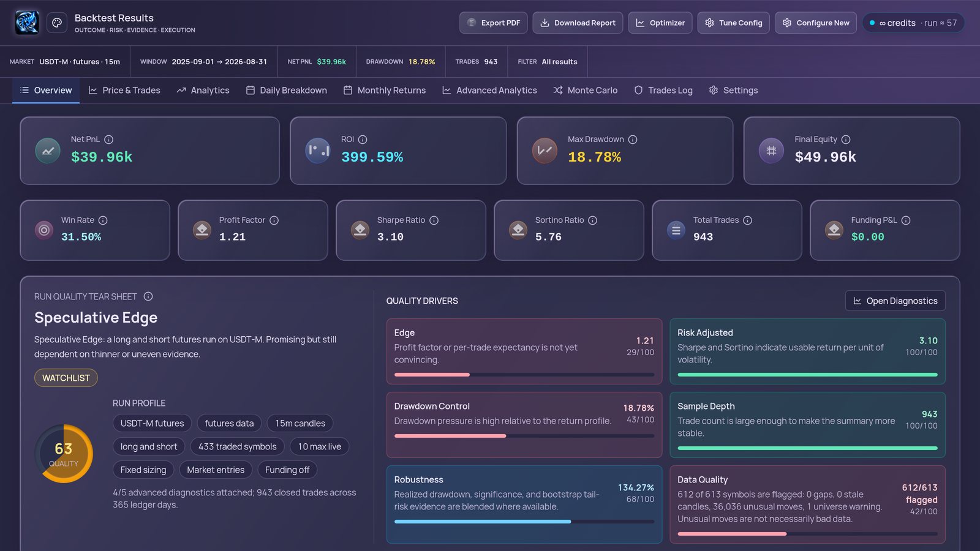Click the Net PnL info icon
This screenshot has width=980, height=551.
108,140
